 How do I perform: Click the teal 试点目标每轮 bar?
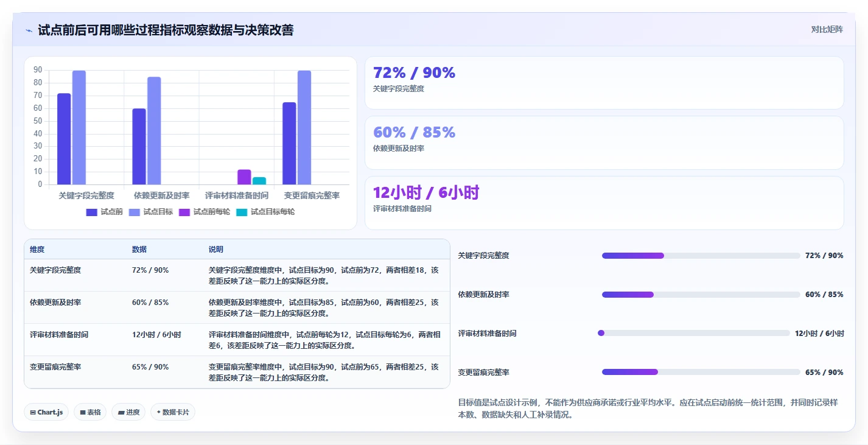[x=259, y=181]
